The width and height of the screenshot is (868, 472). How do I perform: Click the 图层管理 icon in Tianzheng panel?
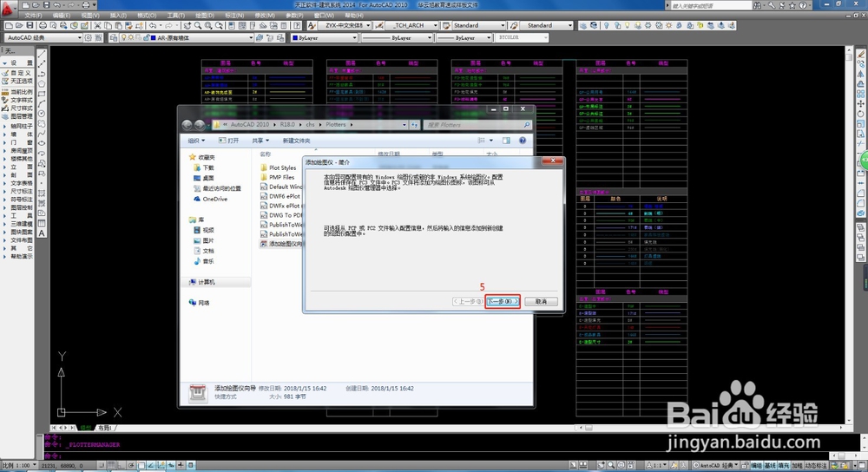(17, 116)
